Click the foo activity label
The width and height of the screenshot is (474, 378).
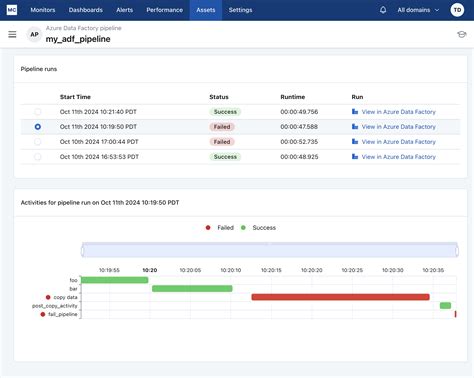pos(73,280)
